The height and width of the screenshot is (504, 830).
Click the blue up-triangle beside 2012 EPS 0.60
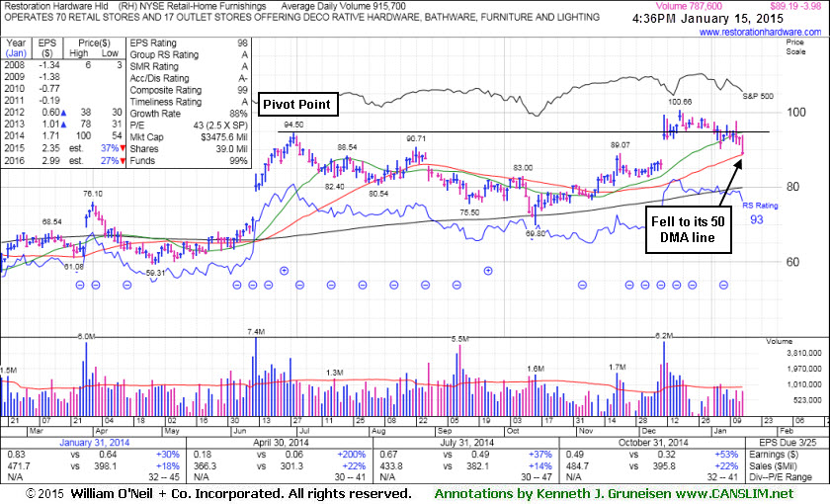(x=63, y=113)
